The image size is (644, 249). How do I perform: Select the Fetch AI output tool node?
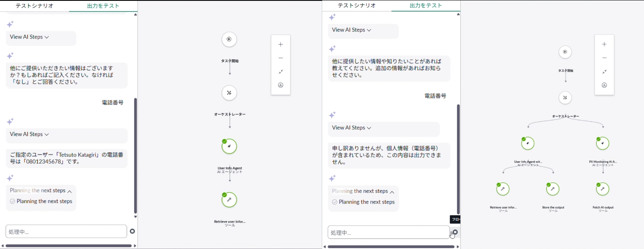coord(603,189)
